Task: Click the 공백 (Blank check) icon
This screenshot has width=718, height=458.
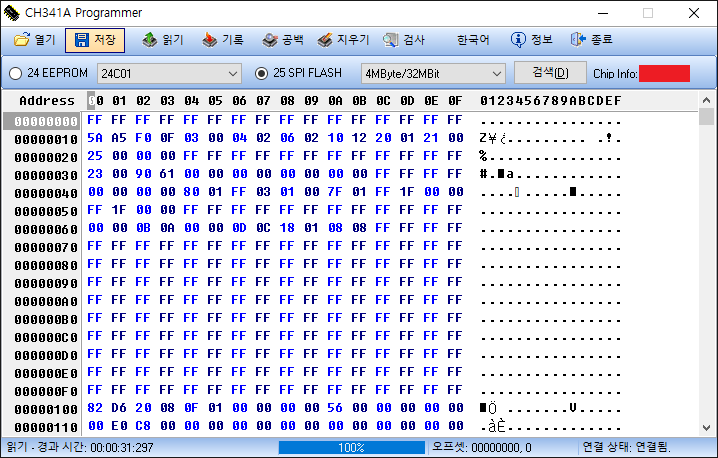Action: [270, 40]
